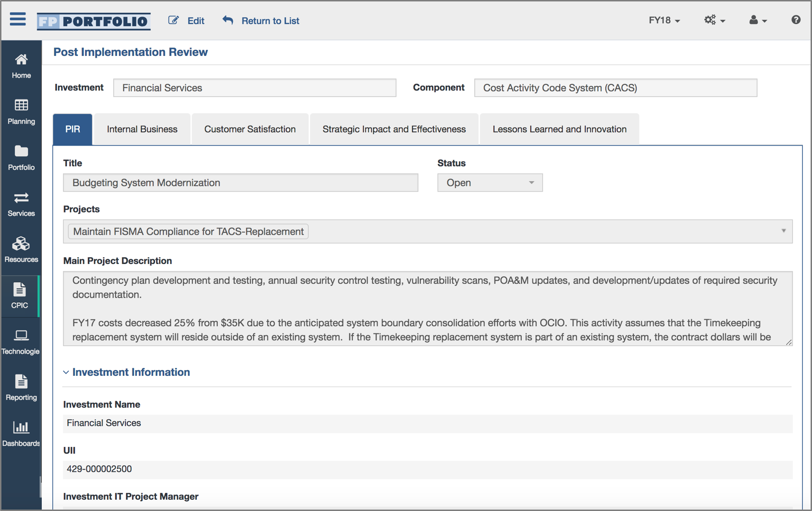This screenshot has height=511, width=812.
Task: Click the FP Portfolio logo
Action: pyautogui.click(x=94, y=21)
